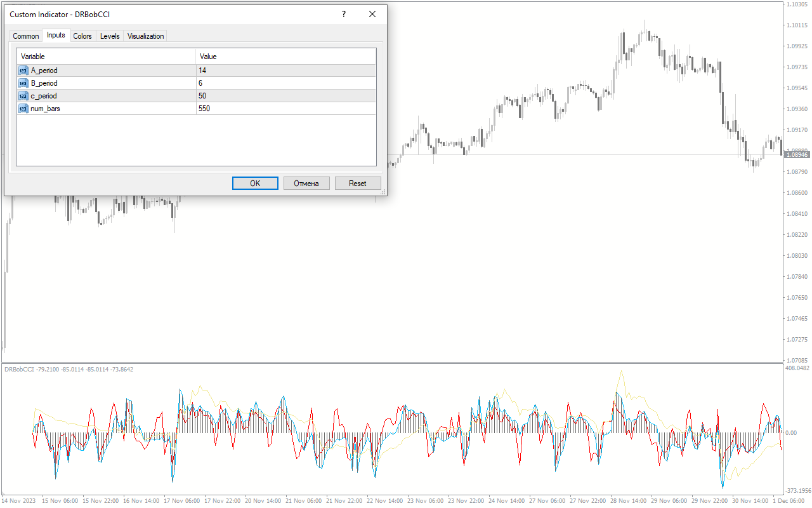The width and height of the screenshot is (812, 508).
Task: Click the 14 Nov 2023 date label
Action: (x=19, y=501)
